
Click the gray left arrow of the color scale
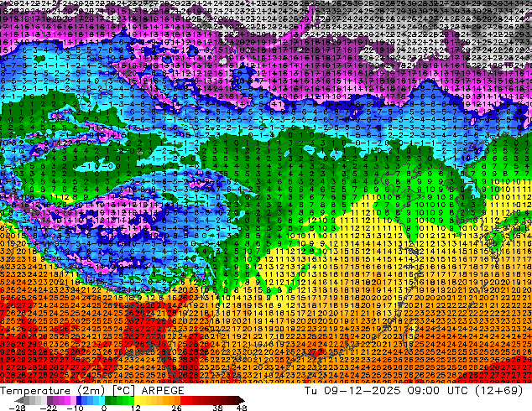coord(19,400)
